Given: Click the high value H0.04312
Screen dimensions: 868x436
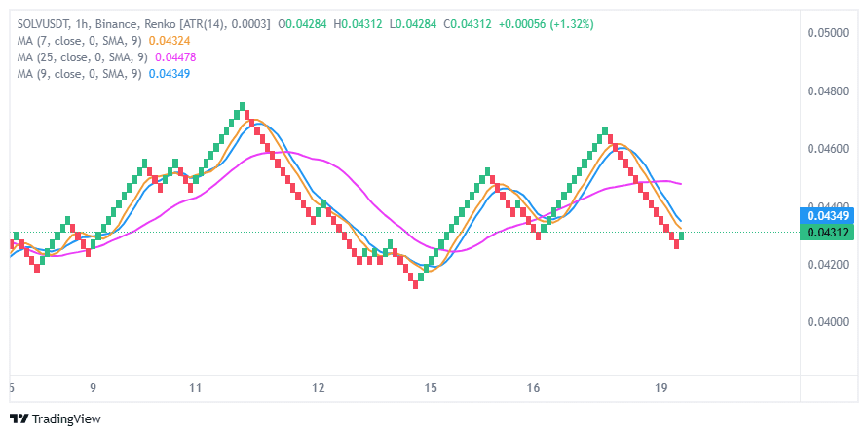Looking at the screenshot, I should coord(358,24).
